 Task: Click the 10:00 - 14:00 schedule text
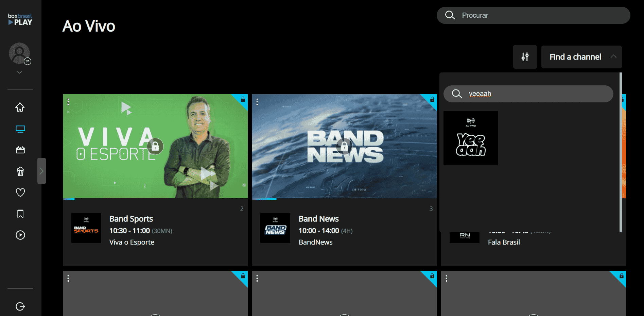click(x=319, y=231)
